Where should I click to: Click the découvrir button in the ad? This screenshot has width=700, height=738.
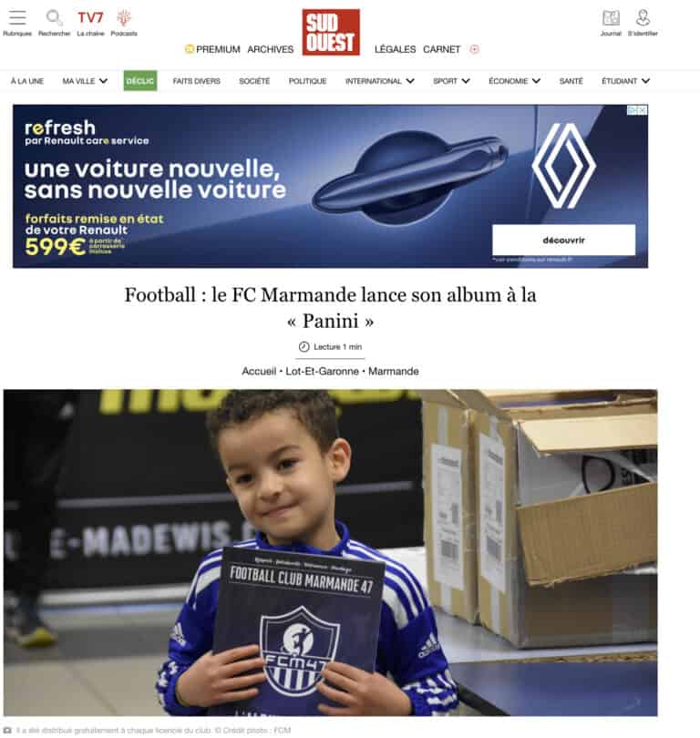click(x=563, y=240)
